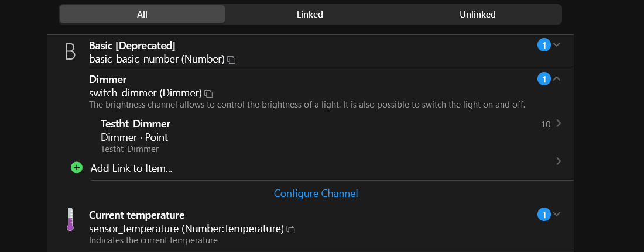644x252 pixels.
Task: Open the Configure Channel link
Action: point(316,194)
